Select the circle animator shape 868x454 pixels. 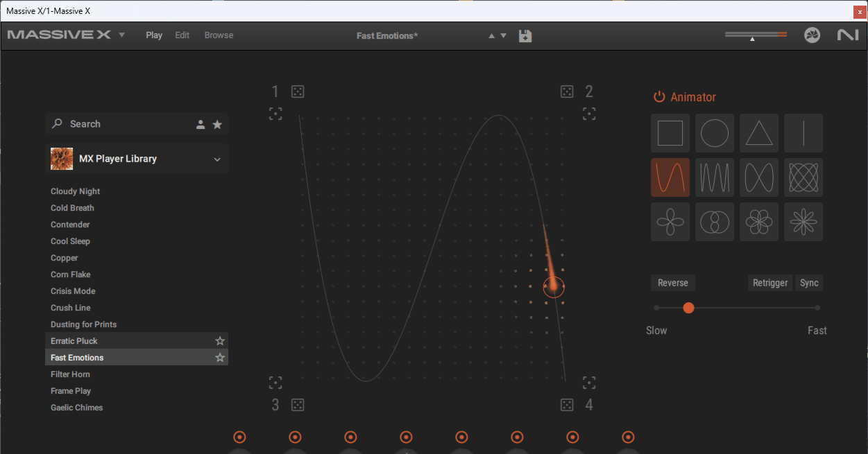click(715, 133)
